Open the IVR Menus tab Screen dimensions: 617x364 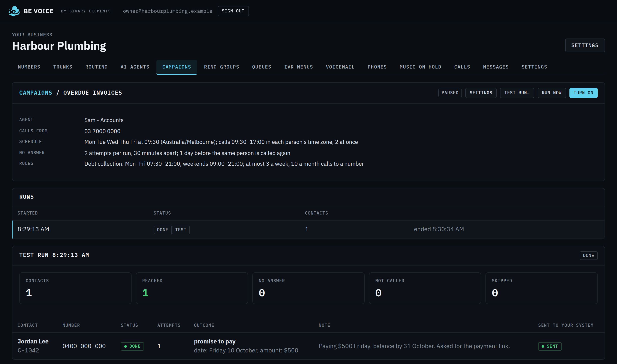click(298, 67)
